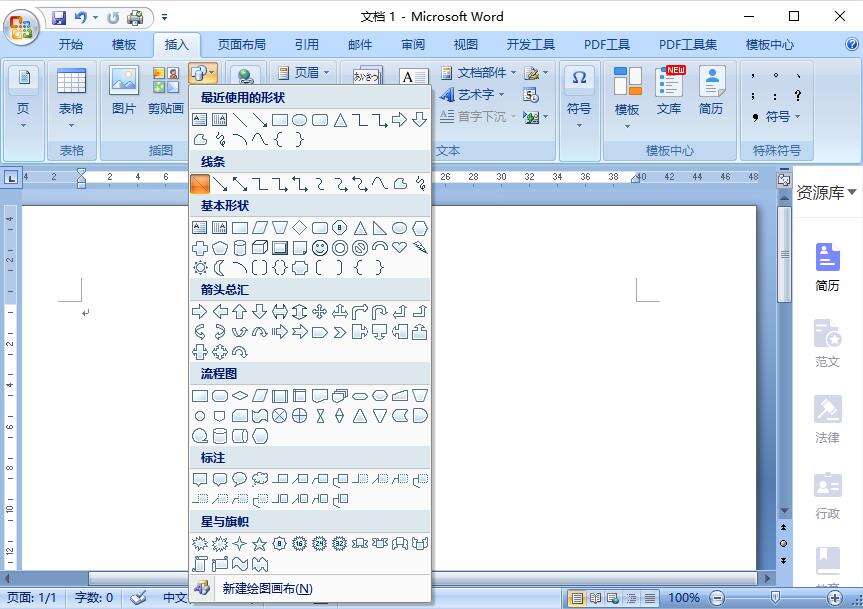Toggle the ruler button above vertical scrollbar

pos(784,179)
